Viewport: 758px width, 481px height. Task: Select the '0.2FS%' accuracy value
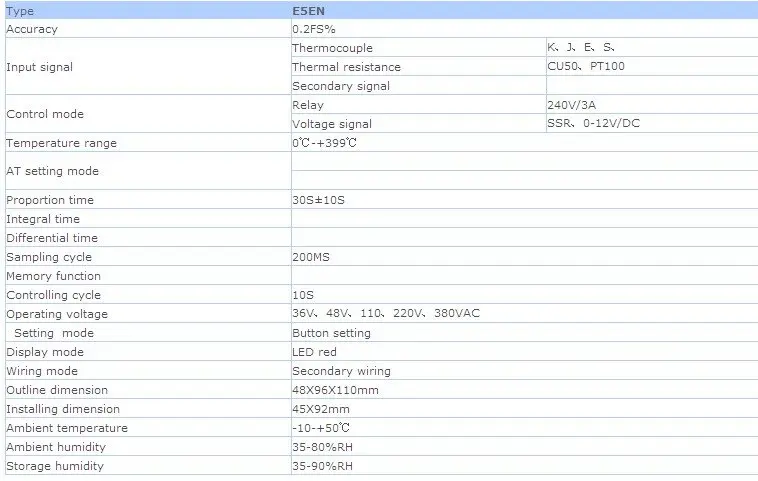point(314,29)
